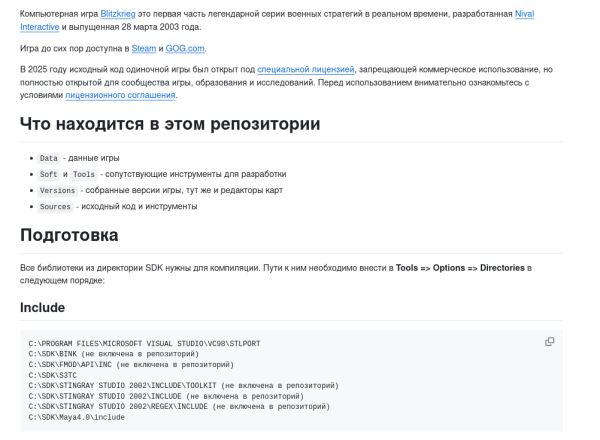600x440 pixels.
Task: Click the Sources code label
Action: coord(55,206)
